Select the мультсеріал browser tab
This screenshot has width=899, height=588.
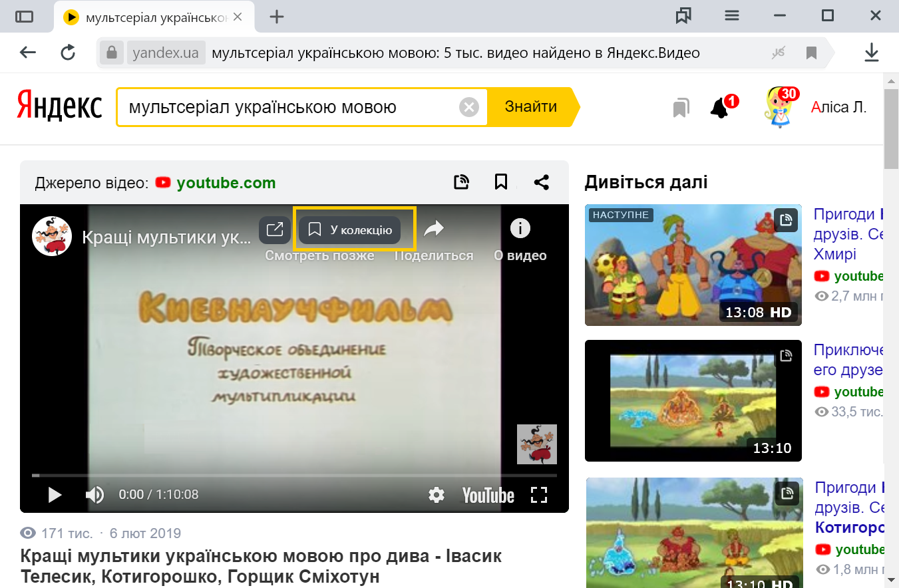[154, 17]
